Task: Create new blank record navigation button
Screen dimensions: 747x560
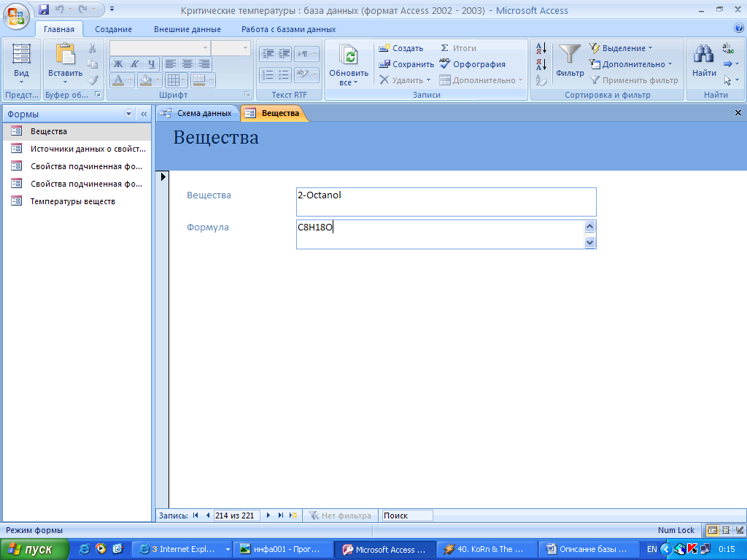Action: click(x=293, y=516)
